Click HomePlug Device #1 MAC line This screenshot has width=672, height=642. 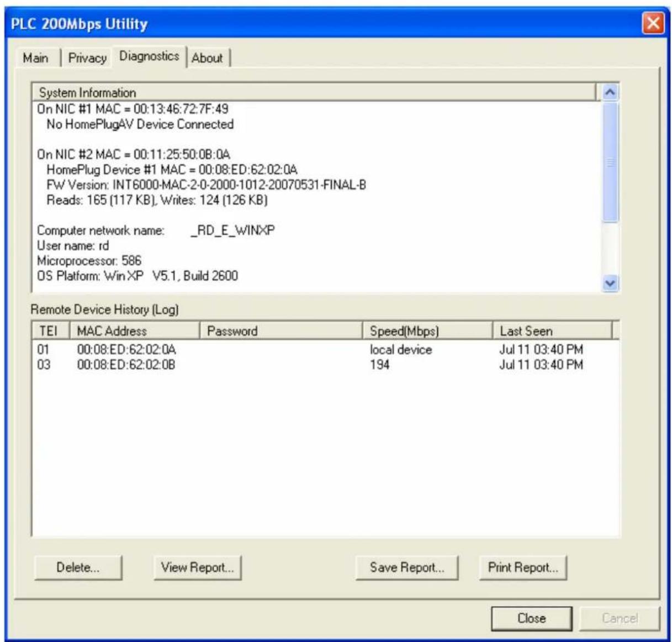(x=172, y=170)
